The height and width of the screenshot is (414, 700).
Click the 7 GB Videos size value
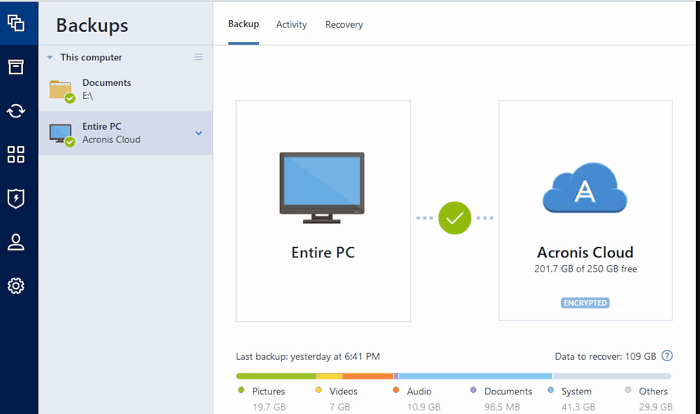point(340,407)
